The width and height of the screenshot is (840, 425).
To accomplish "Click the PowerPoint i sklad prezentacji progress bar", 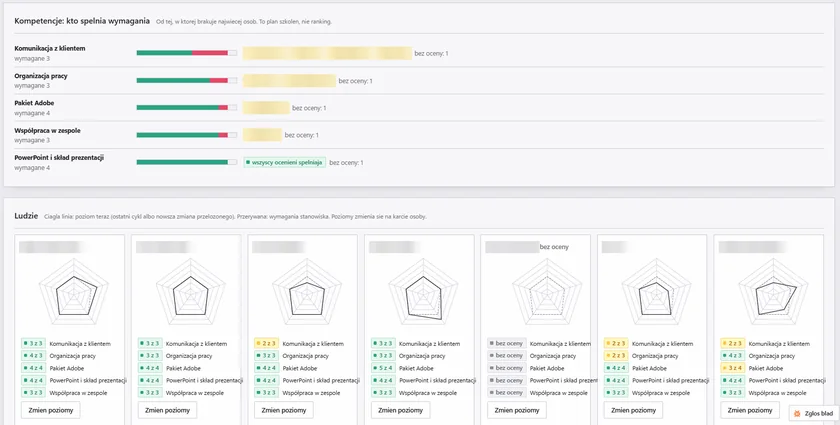I will [186, 162].
